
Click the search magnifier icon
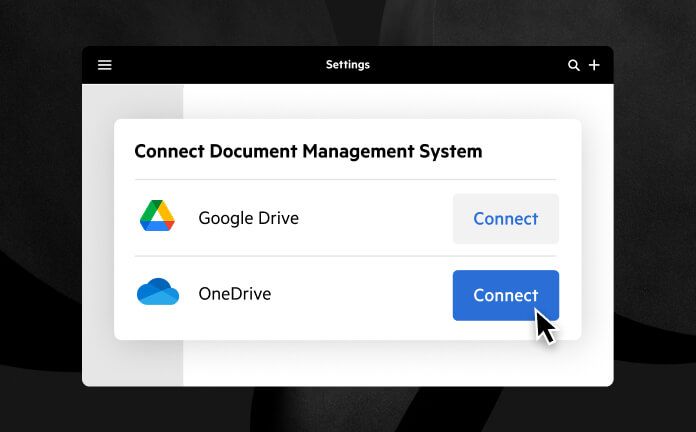click(573, 65)
